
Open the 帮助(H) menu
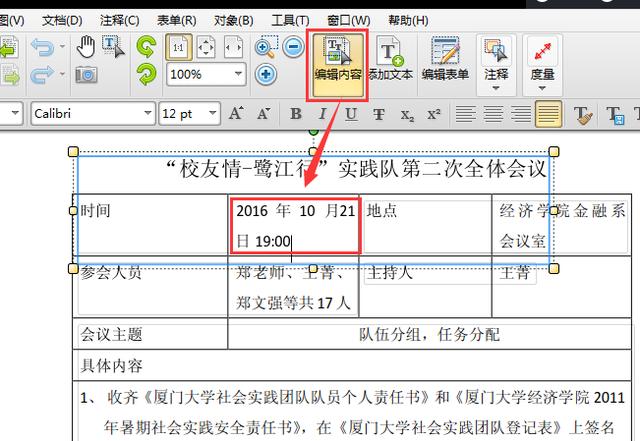tap(408, 20)
